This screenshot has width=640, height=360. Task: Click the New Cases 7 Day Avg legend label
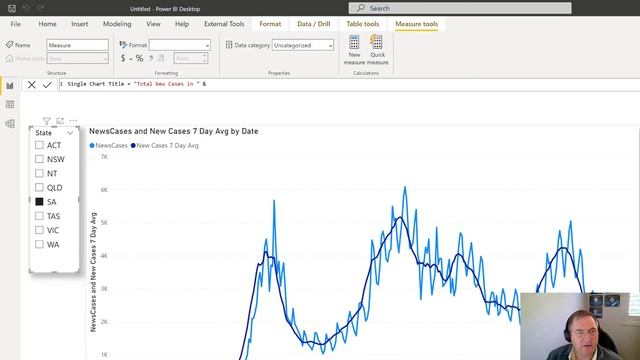click(168, 145)
